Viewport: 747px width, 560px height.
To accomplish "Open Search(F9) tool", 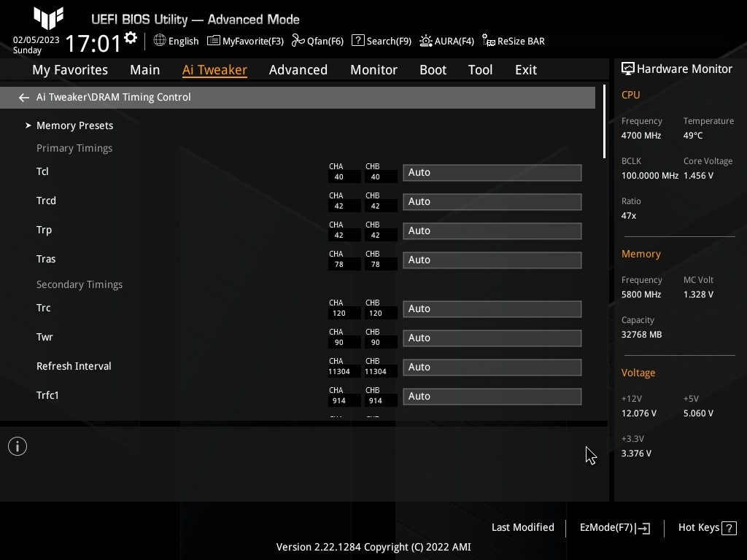I will click(381, 41).
